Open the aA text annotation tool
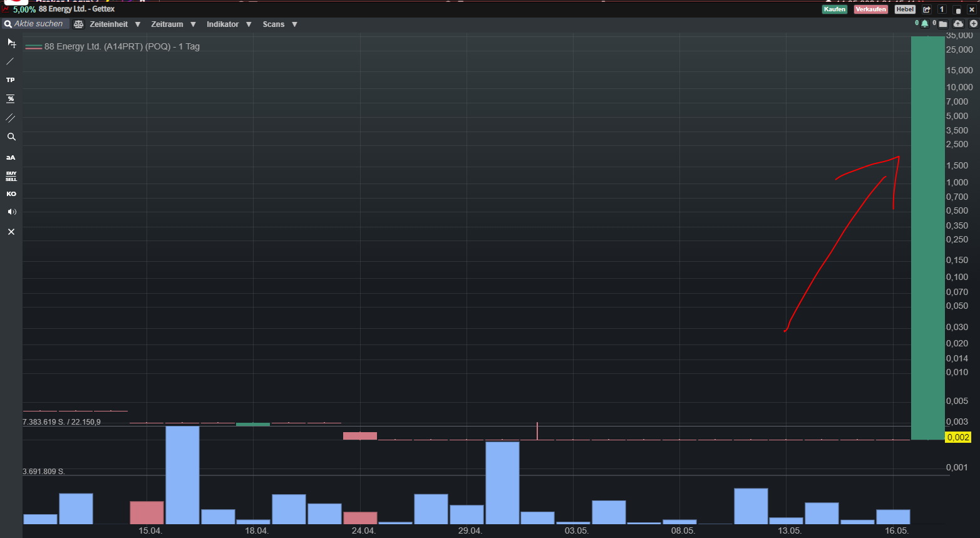 pos(11,157)
